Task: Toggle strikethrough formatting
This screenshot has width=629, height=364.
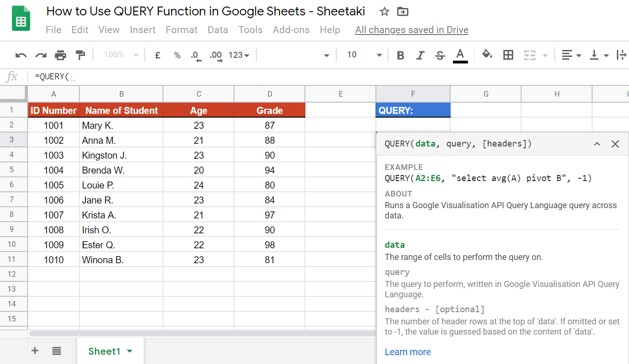Action: pyautogui.click(x=440, y=55)
